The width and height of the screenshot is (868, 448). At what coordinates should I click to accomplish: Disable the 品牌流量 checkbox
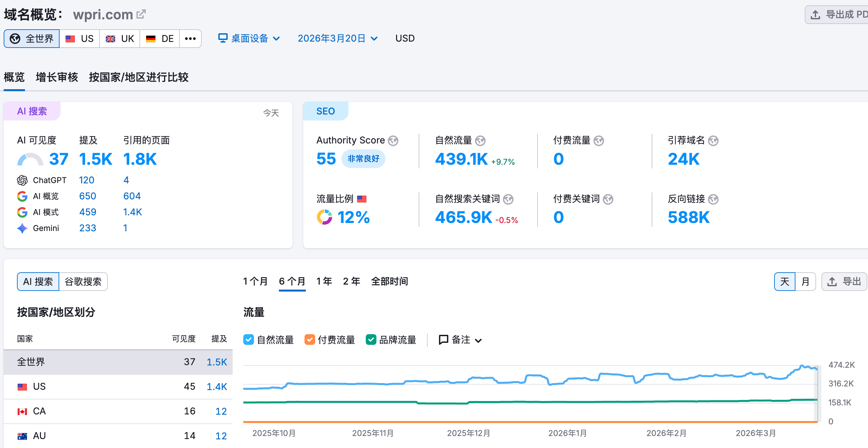tap(371, 339)
